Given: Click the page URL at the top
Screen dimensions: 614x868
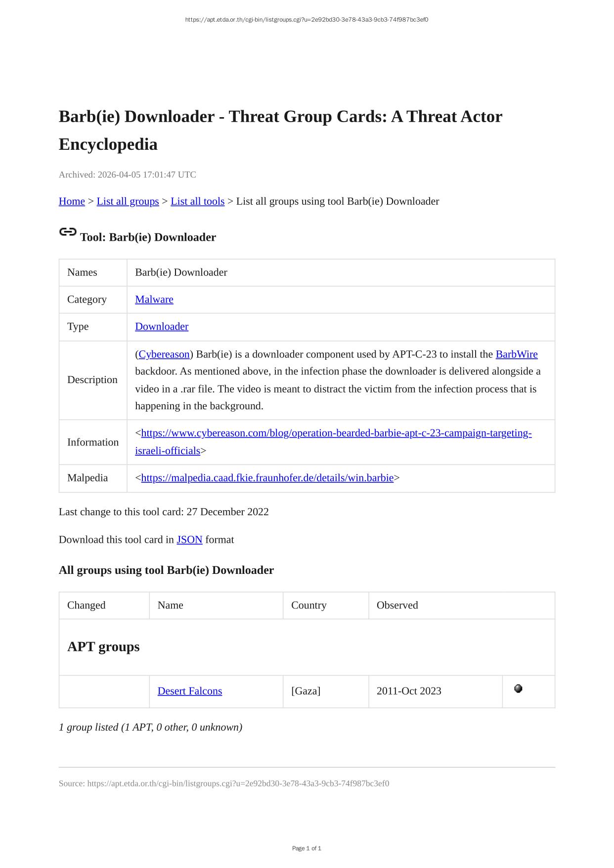Looking at the screenshot, I should click(307, 20).
